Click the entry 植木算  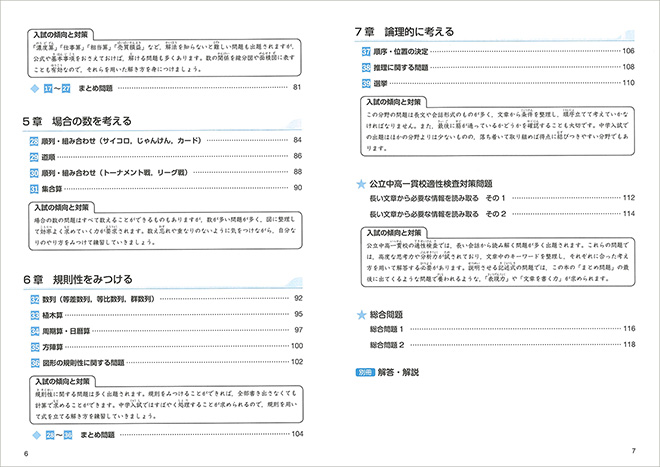pos(53,315)
